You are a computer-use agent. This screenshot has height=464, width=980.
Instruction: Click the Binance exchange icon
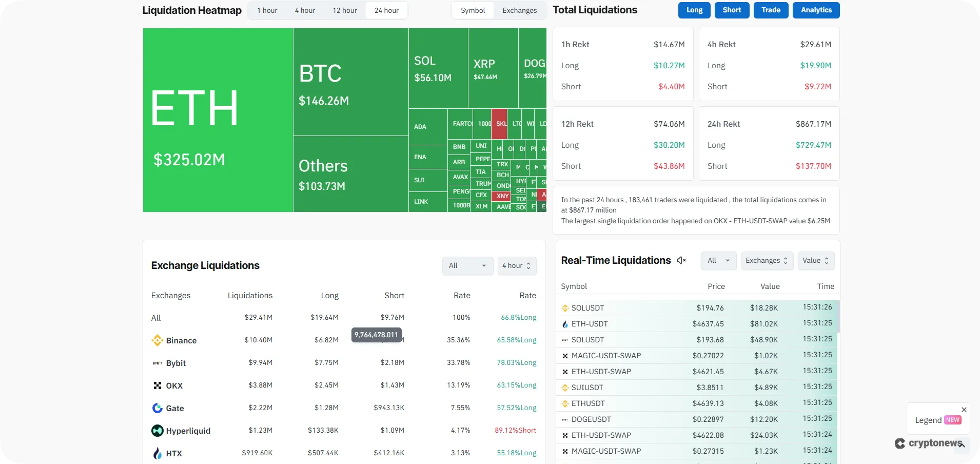(157, 340)
